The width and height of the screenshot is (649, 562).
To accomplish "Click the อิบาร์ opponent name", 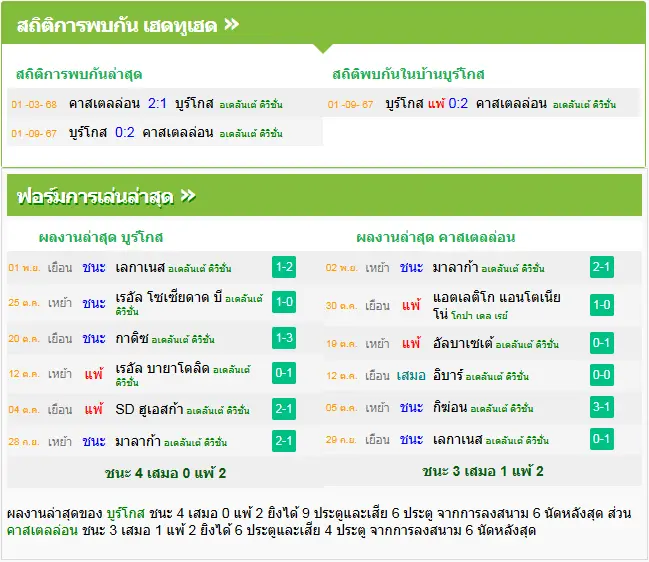I will (x=448, y=375).
